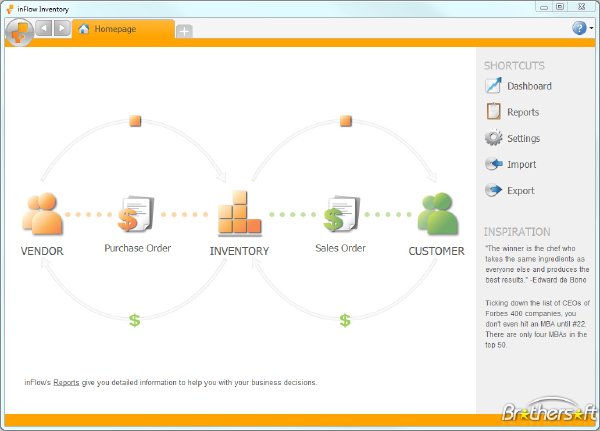Close the inFlow Inventory window
Image resolution: width=600 pixels, height=431 pixels.
[581, 7]
